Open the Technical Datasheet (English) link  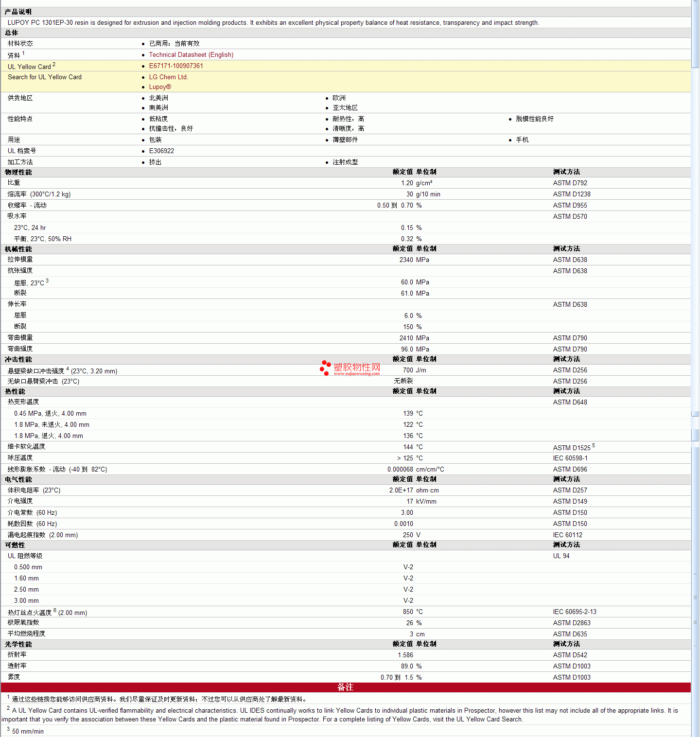(191, 55)
